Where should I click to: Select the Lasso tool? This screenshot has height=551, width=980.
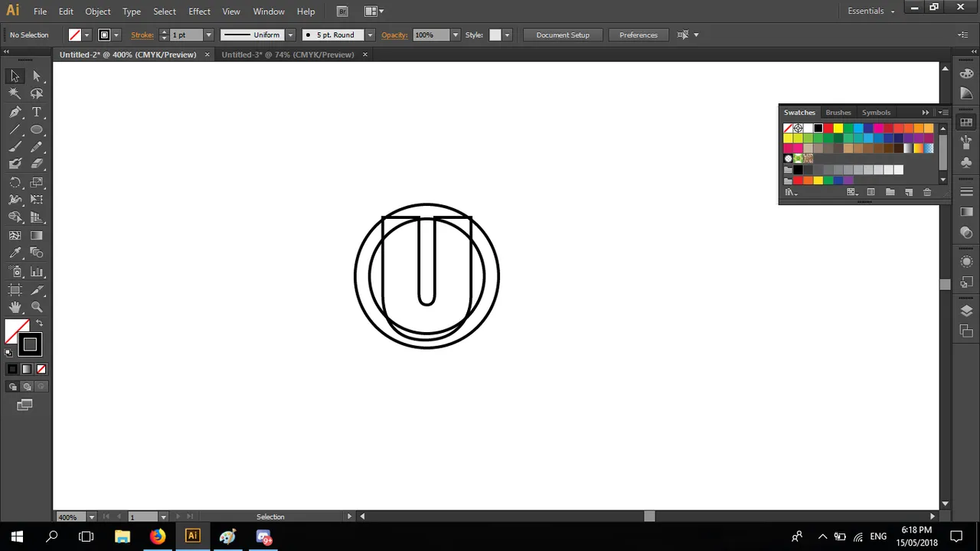[37, 93]
